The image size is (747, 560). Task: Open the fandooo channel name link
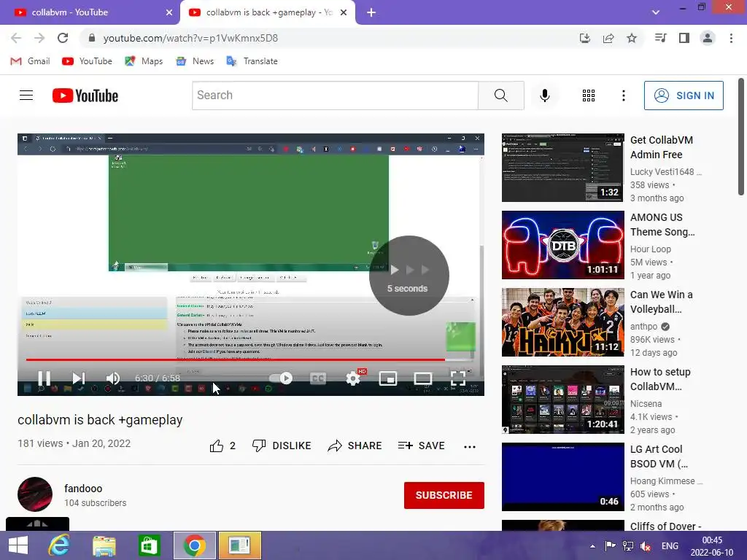83,489
